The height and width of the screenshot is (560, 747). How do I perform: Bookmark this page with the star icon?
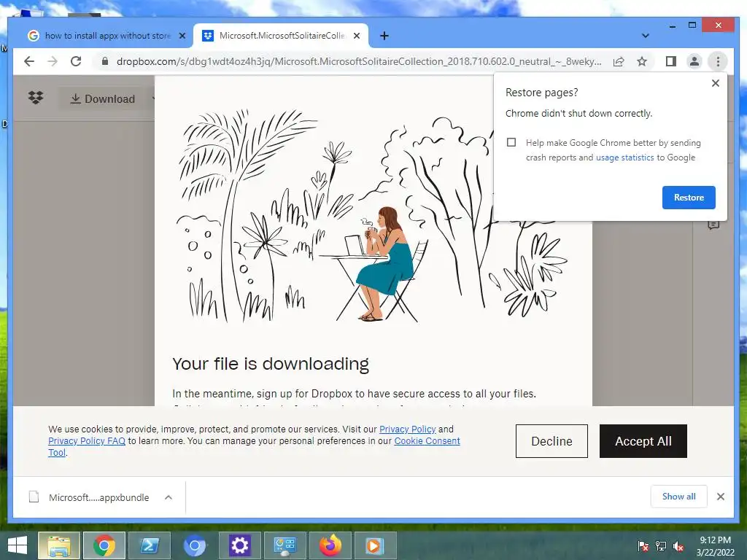point(642,61)
